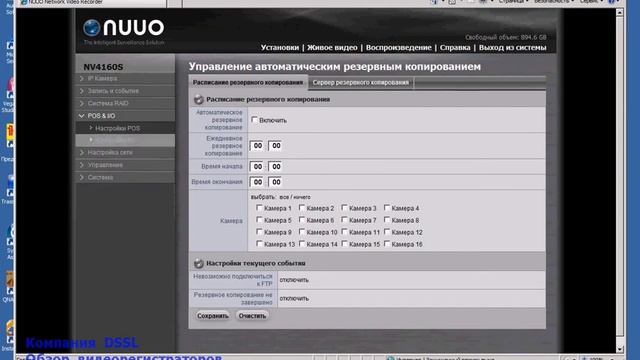This screenshot has height=360, width=640.
Task: Check the Камера 9 checkbox
Action: [x=259, y=232]
